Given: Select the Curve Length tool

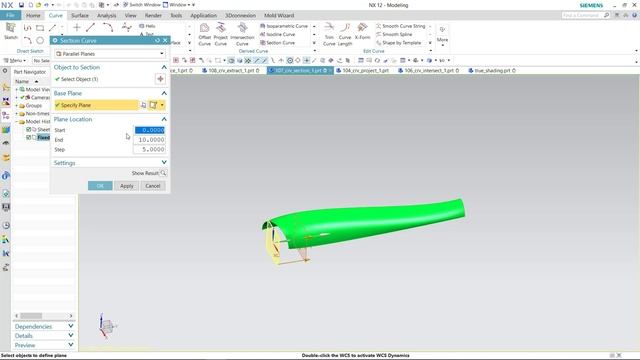Looking at the screenshot, I should 345,34.
